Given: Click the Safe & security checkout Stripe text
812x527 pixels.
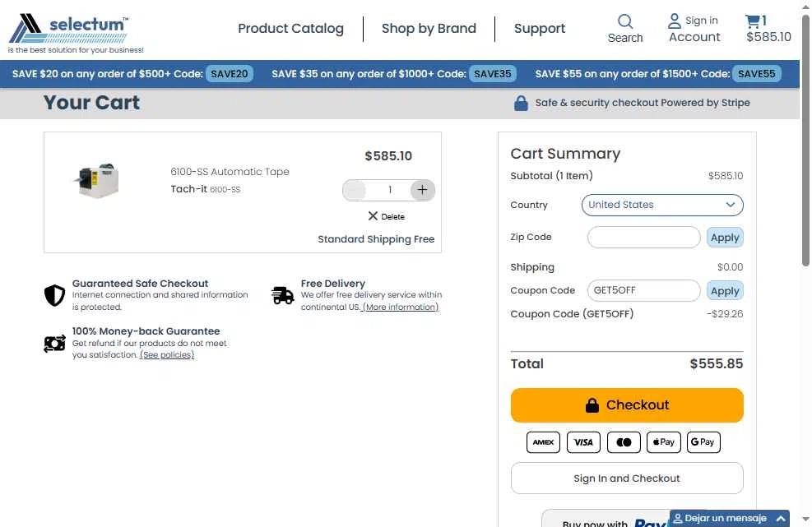Looking at the screenshot, I should tap(643, 103).
